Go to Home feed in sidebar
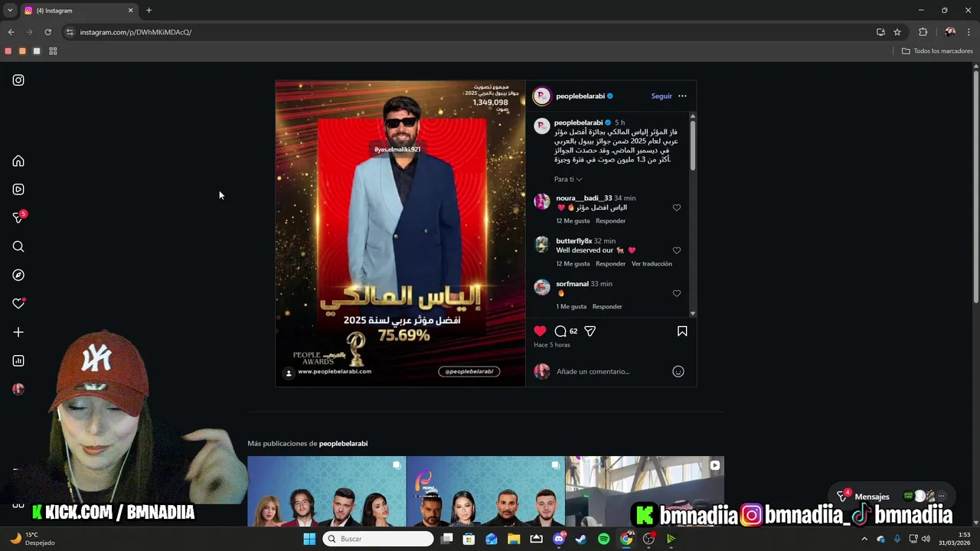The height and width of the screenshot is (551, 980). tap(18, 161)
